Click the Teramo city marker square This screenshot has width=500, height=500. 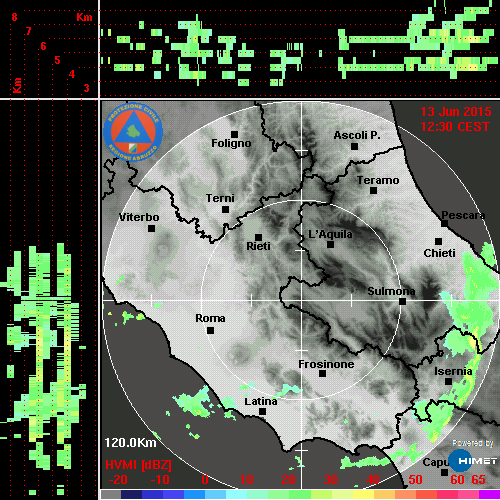[374, 191]
